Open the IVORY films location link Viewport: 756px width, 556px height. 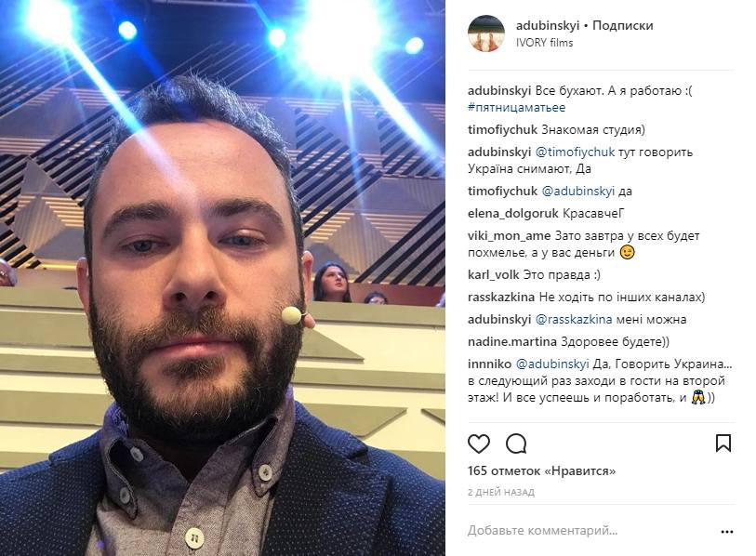click(x=544, y=43)
